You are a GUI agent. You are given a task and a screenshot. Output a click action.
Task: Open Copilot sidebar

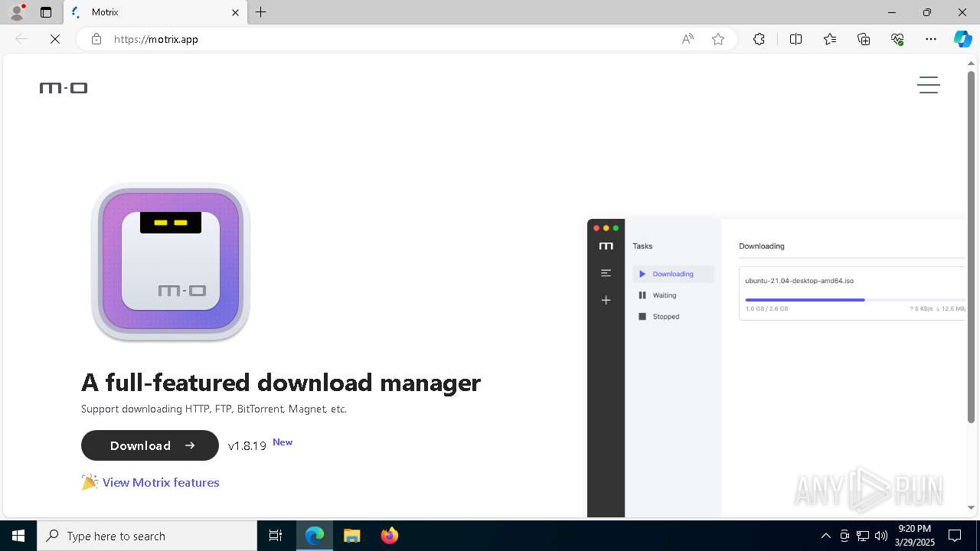(962, 39)
